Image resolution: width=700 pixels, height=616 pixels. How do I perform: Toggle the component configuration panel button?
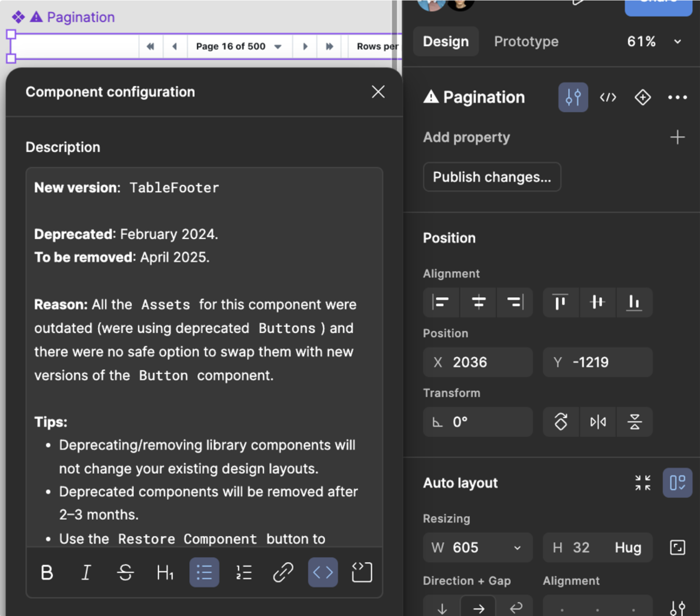573,97
